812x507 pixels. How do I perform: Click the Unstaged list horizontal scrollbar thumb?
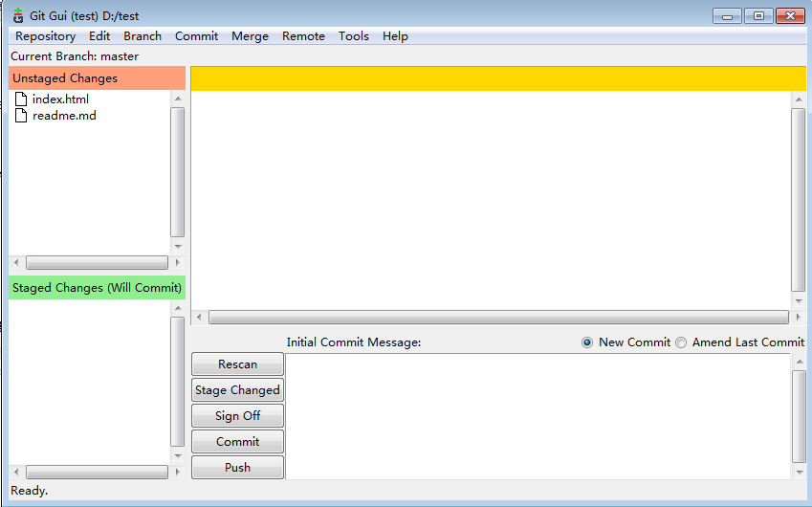(x=97, y=262)
